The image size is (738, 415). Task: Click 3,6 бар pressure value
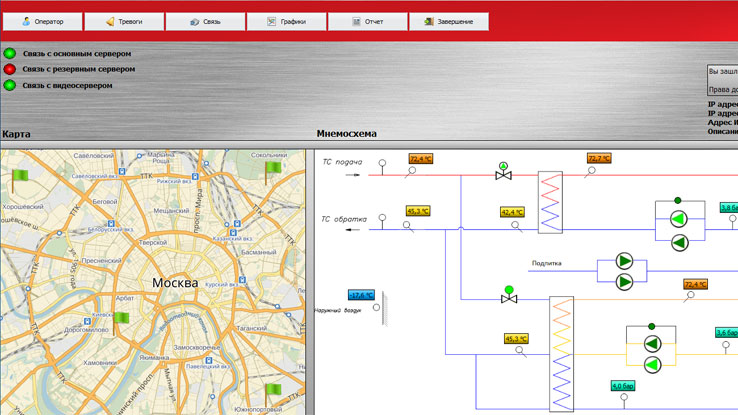click(726, 333)
